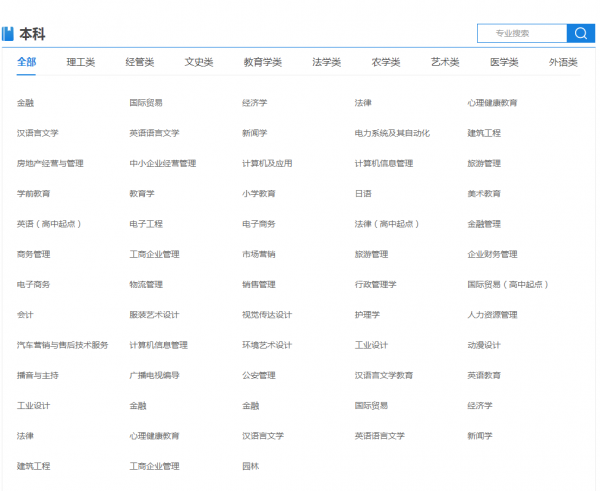Click the 房地产经营与管理 major link
This screenshot has height=491, width=600.
point(50,163)
